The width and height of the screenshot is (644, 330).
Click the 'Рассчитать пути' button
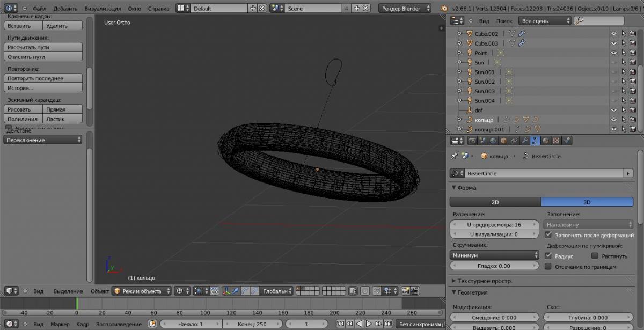tap(43, 47)
